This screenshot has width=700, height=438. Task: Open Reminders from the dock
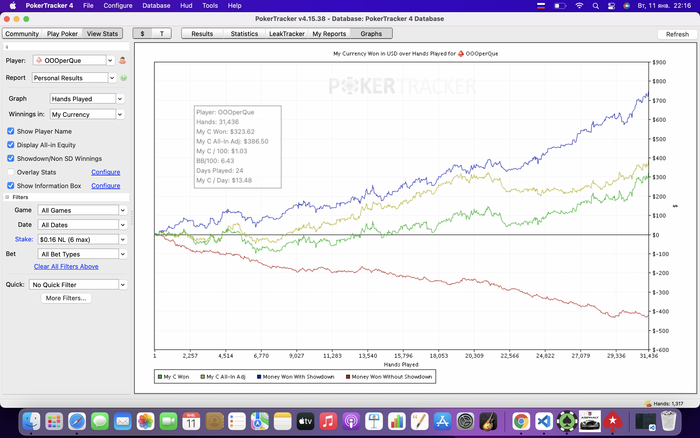pyautogui.click(x=237, y=421)
